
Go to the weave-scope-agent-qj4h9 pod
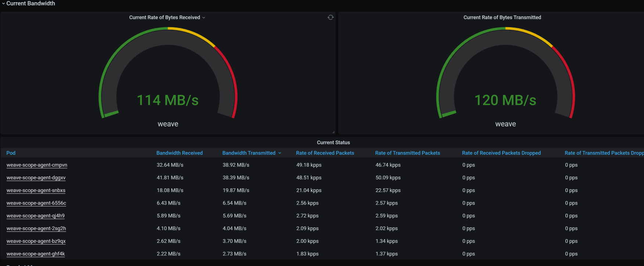pyautogui.click(x=36, y=216)
